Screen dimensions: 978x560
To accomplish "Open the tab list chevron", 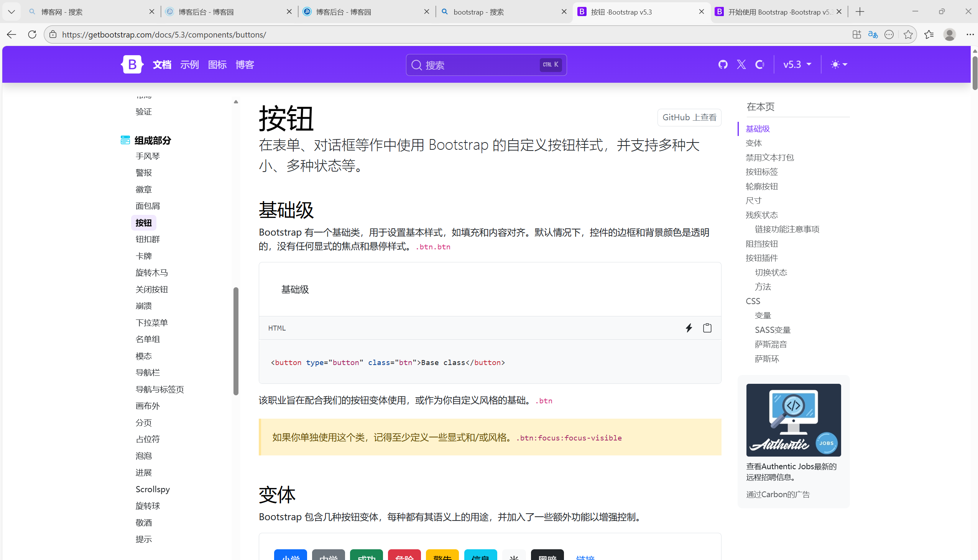I will click(11, 11).
